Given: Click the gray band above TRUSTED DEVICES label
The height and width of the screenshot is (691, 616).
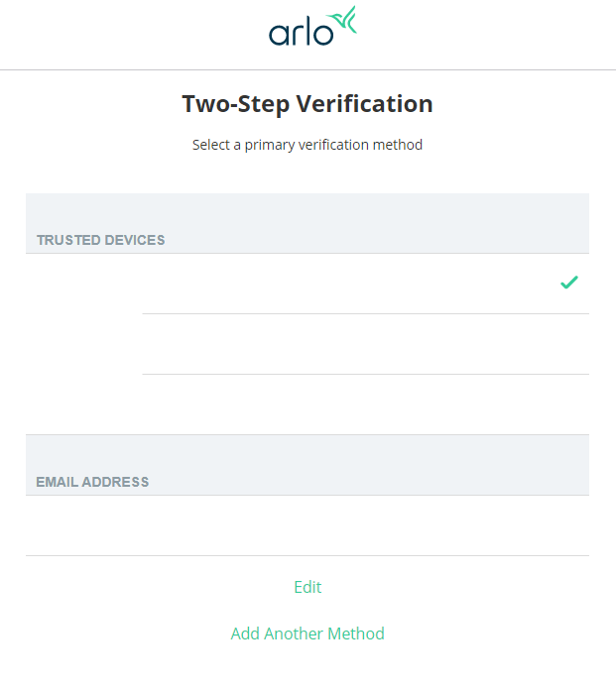Looking at the screenshot, I should click(308, 212).
